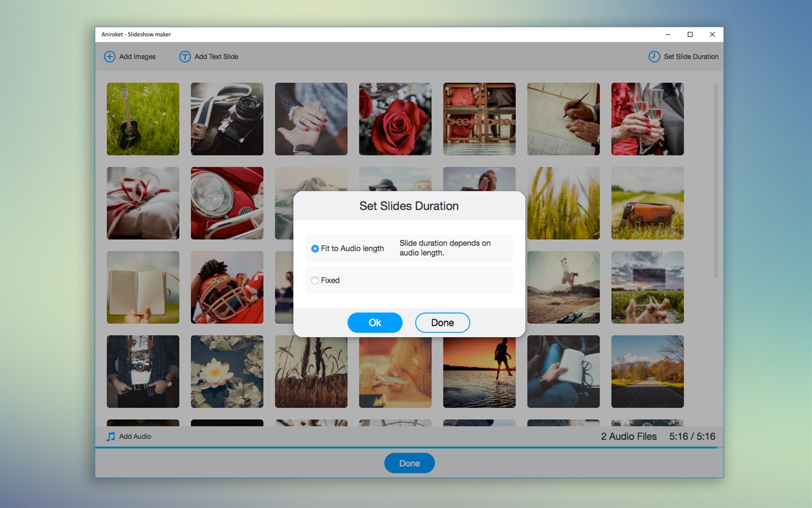This screenshot has width=812, height=508.
Task: Select the vintage camera thumbnail
Action: coord(227,119)
